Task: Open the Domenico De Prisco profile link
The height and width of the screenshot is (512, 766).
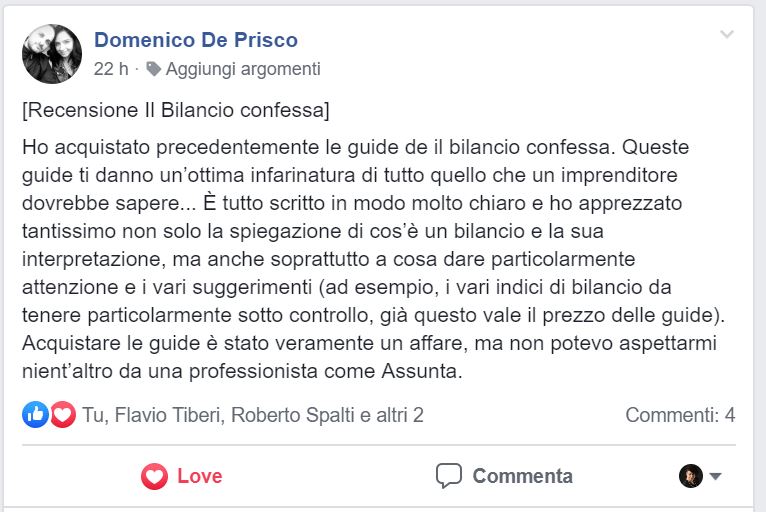Action: [x=196, y=40]
